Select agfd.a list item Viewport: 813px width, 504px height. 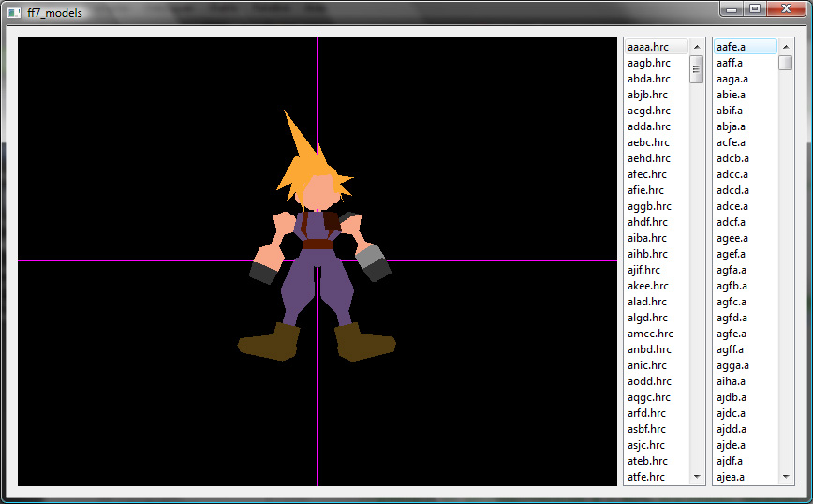746,318
